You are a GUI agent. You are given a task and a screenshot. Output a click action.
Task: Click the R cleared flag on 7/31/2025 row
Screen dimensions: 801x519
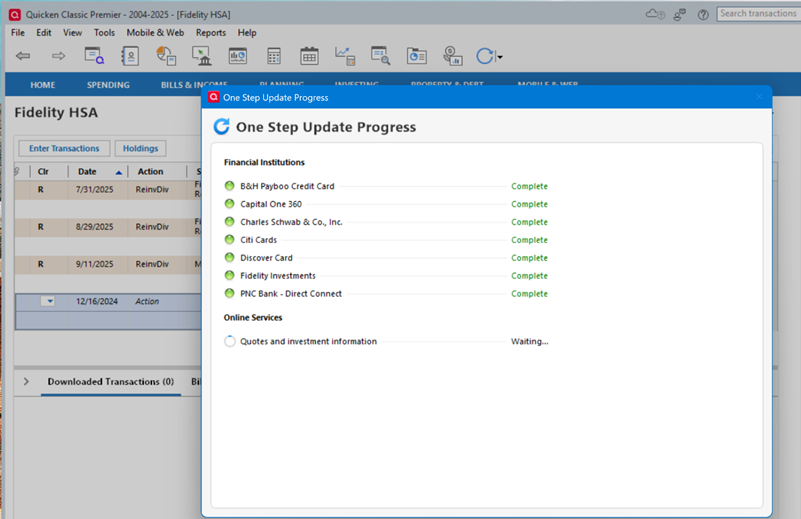[x=41, y=190]
